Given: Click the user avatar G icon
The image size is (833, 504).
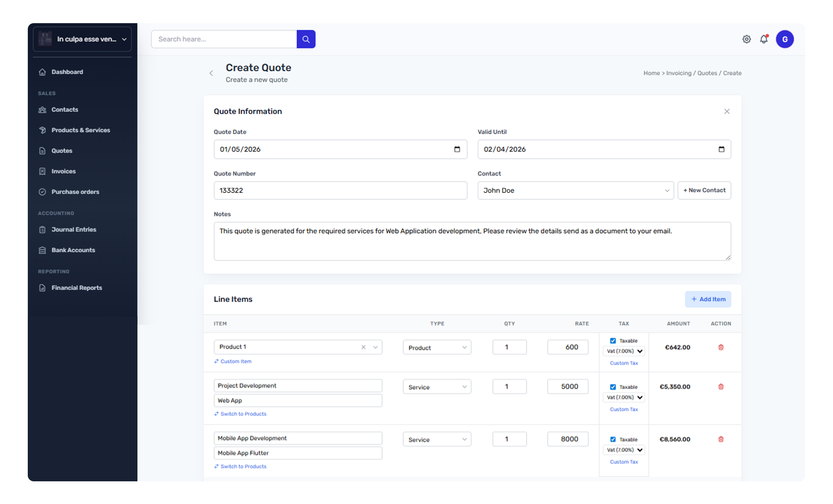Looking at the screenshot, I should [785, 39].
